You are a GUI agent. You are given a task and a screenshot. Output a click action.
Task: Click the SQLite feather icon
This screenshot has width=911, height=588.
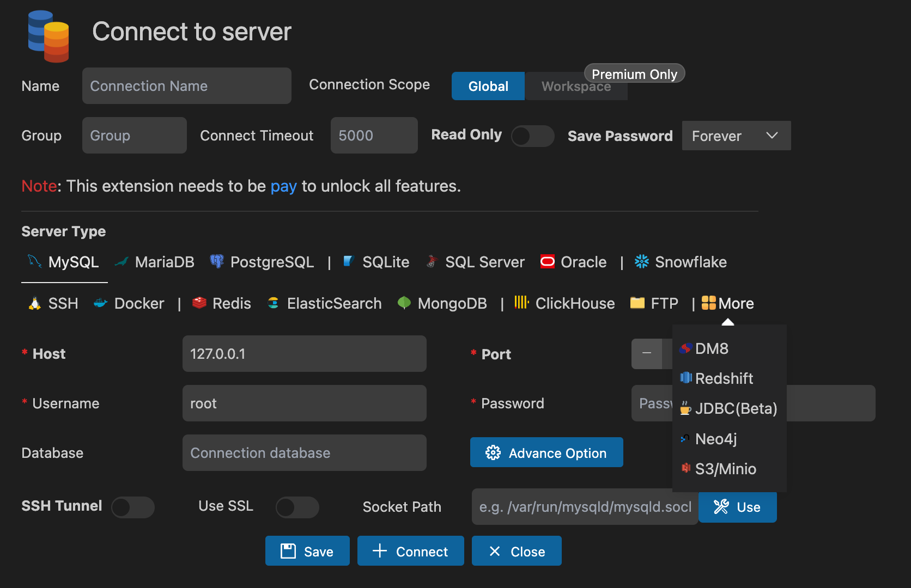pos(349,261)
